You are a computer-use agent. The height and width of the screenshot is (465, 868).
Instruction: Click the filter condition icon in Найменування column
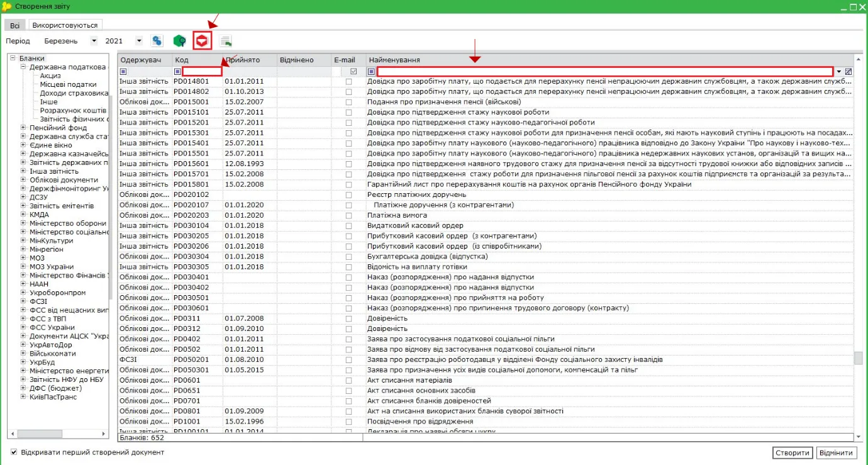click(371, 72)
